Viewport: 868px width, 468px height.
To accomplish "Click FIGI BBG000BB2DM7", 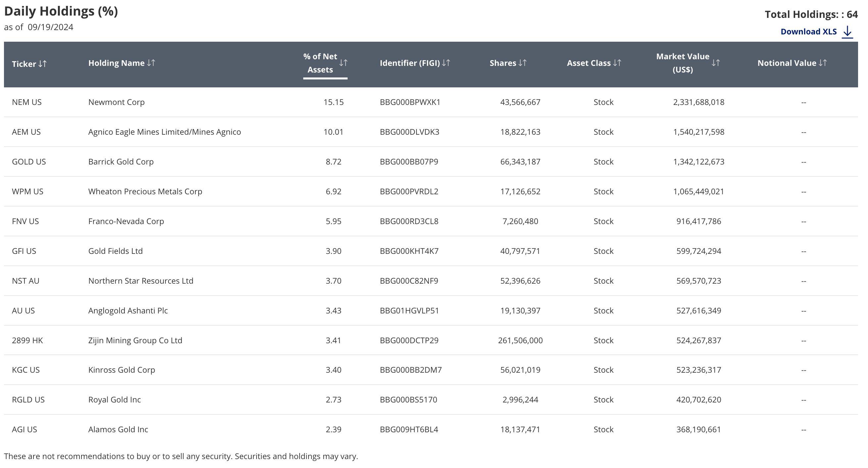I will tap(411, 370).
